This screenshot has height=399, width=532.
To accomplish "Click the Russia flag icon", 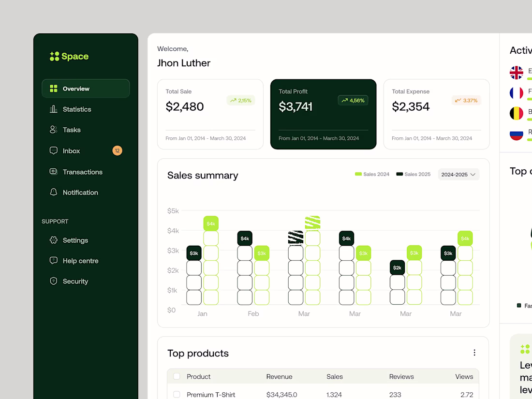I will pos(517,133).
